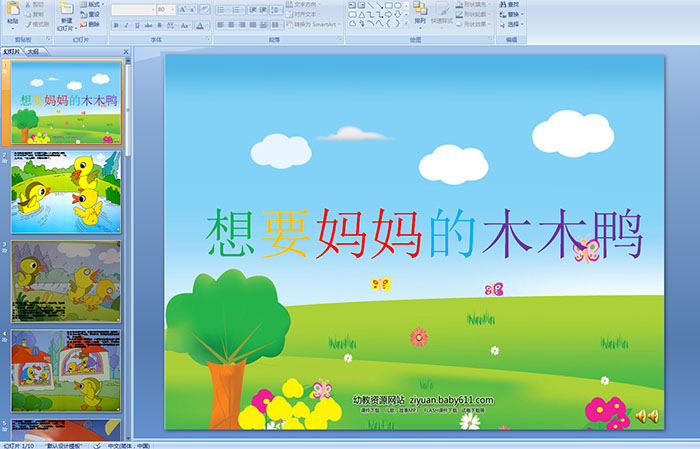Toggle Strikethrough formatting
This screenshot has height=449, width=700.
coord(148,25)
